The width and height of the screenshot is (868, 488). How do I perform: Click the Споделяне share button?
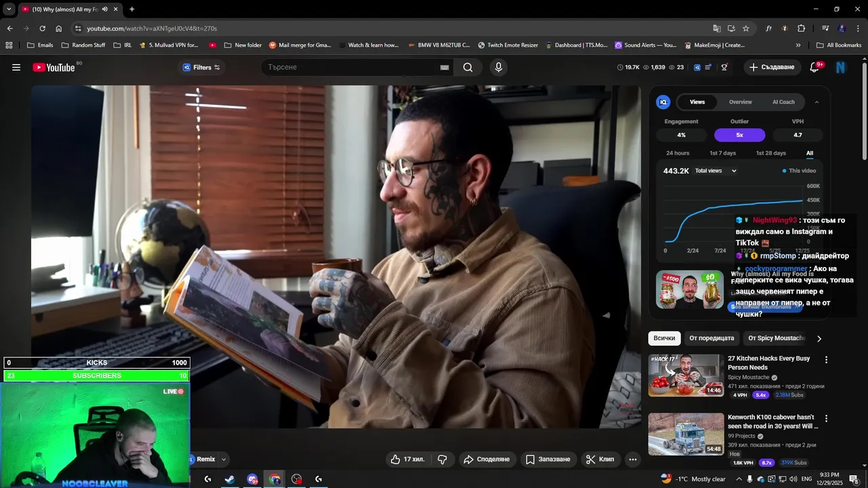(486, 459)
